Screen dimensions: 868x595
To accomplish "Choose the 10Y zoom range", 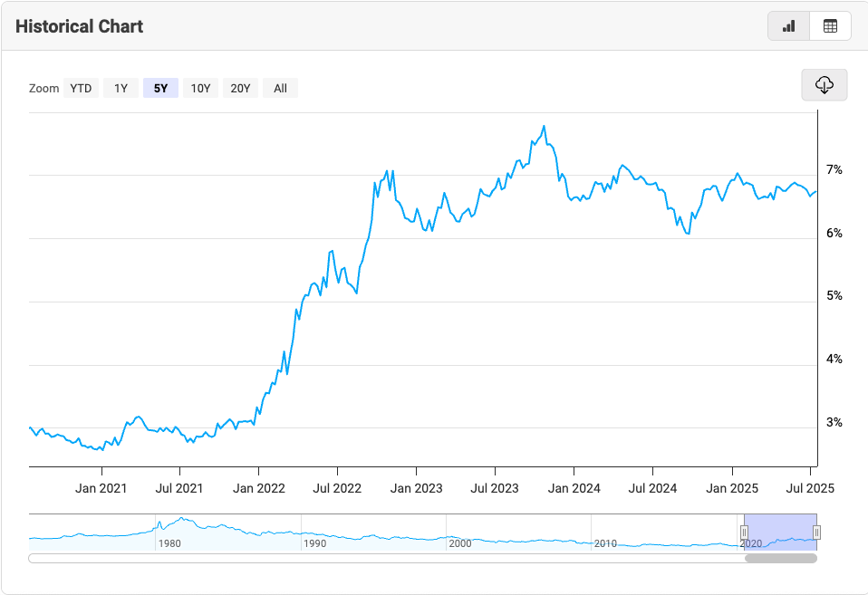I will coord(200,88).
